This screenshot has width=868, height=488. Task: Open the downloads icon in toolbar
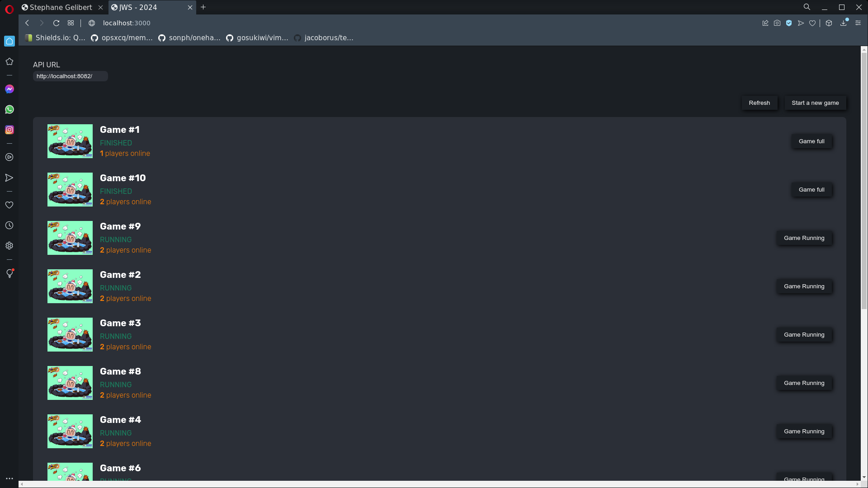[843, 23]
